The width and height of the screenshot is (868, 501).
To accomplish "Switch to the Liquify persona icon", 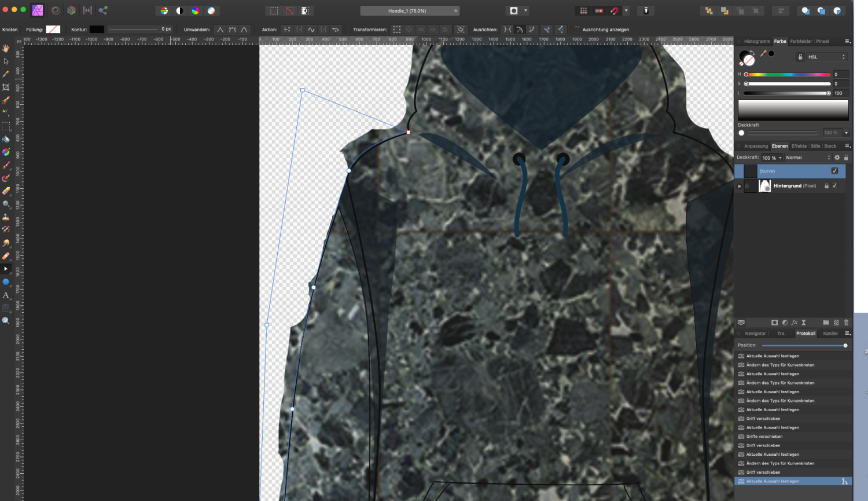I will 56,10.
